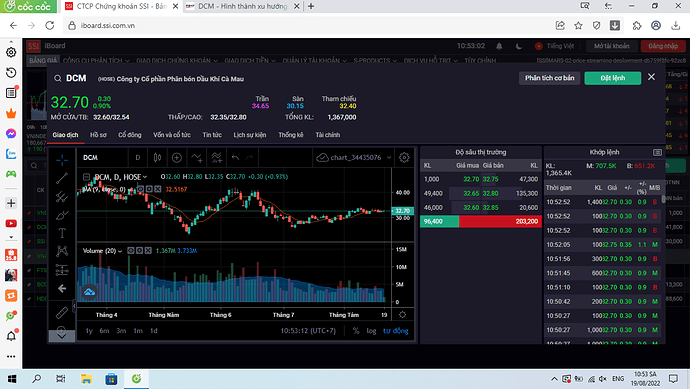
Task: Expand the chart_34435076 layout dropdown
Action: [389, 158]
